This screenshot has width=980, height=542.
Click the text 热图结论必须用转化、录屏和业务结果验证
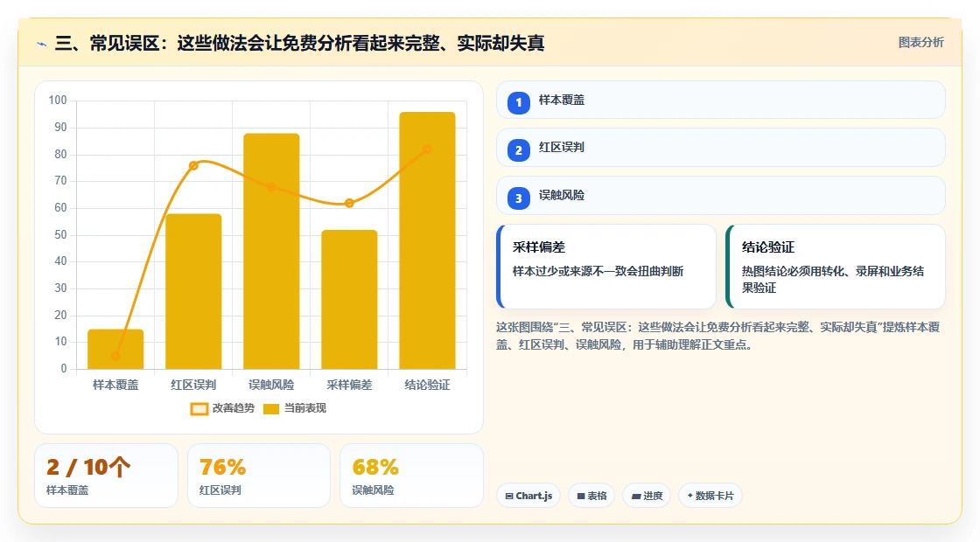click(833, 280)
